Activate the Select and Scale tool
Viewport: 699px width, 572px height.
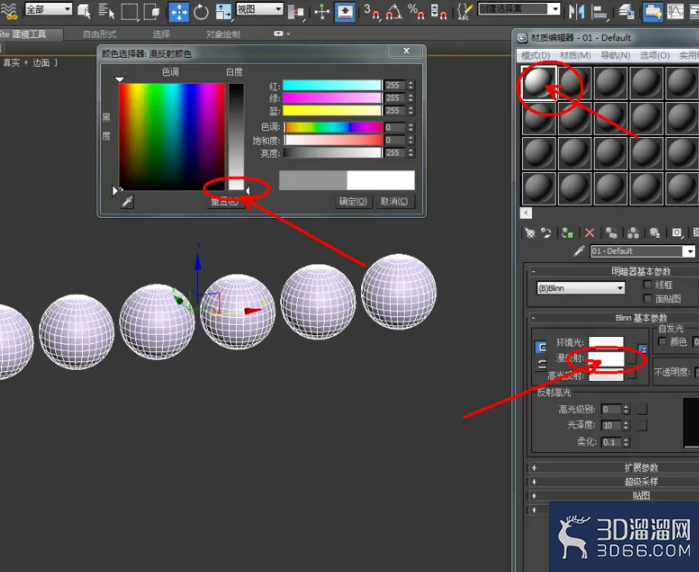coord(223,12)
